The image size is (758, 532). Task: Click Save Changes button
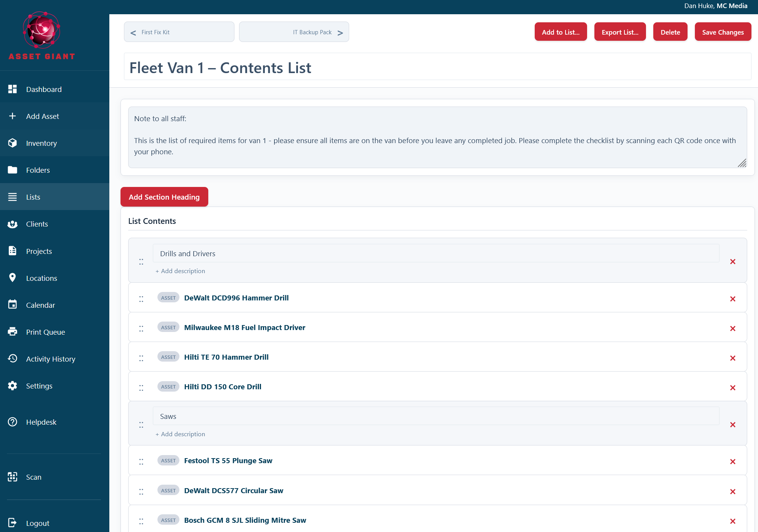(723, 32)
